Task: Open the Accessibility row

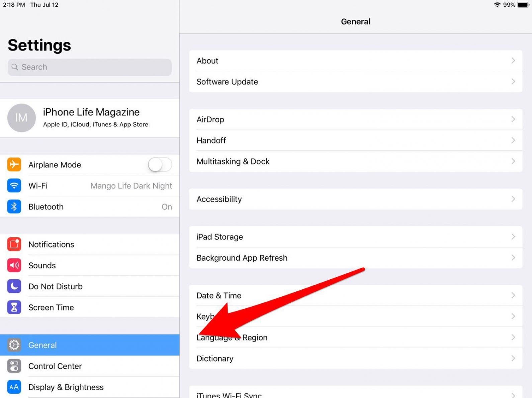Action: tap(356, 199)
